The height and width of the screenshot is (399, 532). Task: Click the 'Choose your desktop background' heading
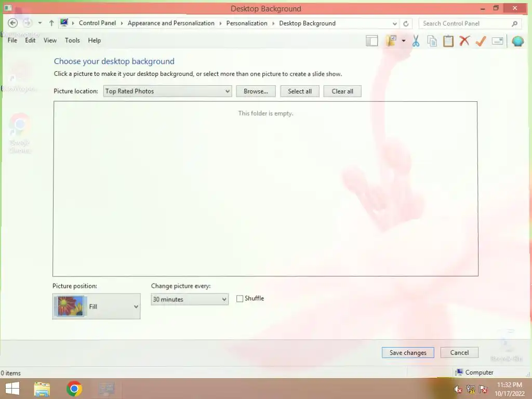point(114,61)
